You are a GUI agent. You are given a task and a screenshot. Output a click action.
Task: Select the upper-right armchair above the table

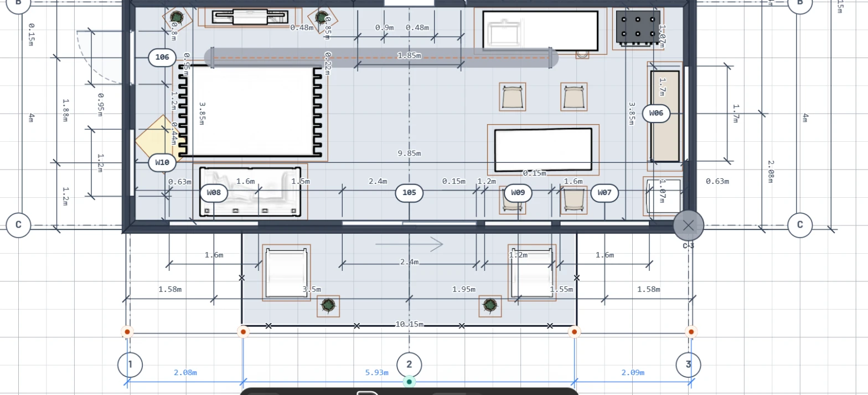coord(573,98)
